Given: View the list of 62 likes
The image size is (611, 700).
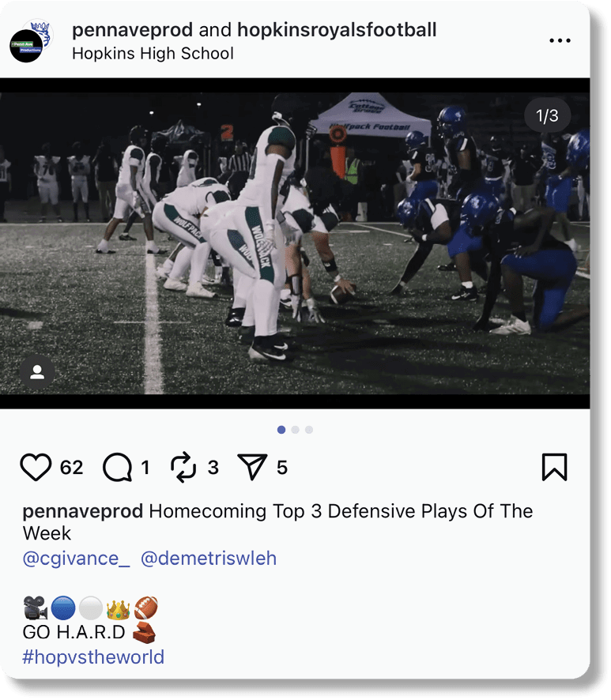Looking at the screenshot, I should 71,468.
